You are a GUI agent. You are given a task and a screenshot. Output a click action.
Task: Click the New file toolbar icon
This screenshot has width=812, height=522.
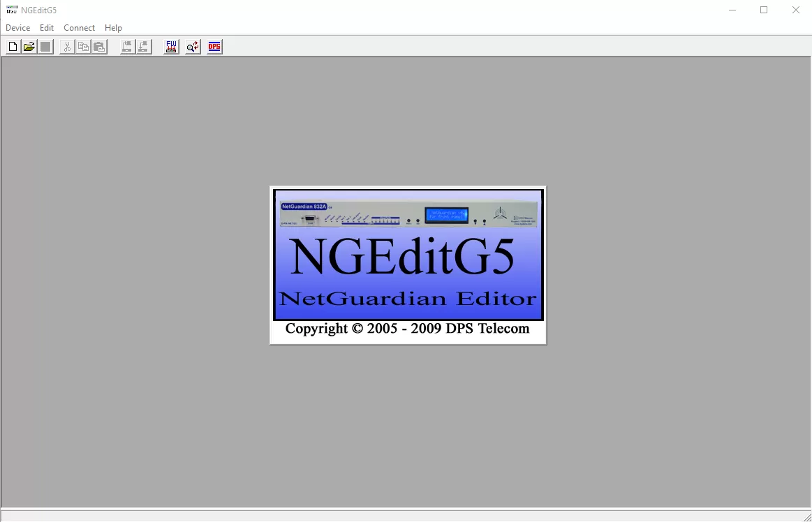pos(13,47)
